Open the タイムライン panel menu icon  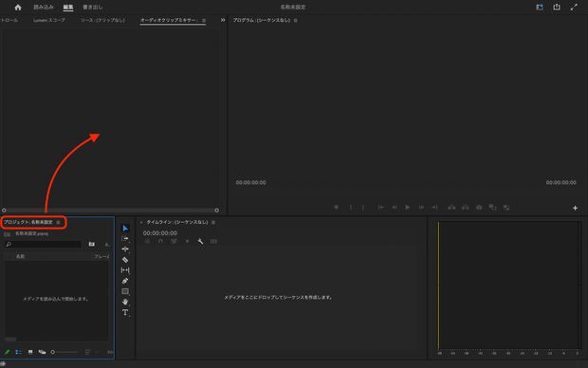213,223
